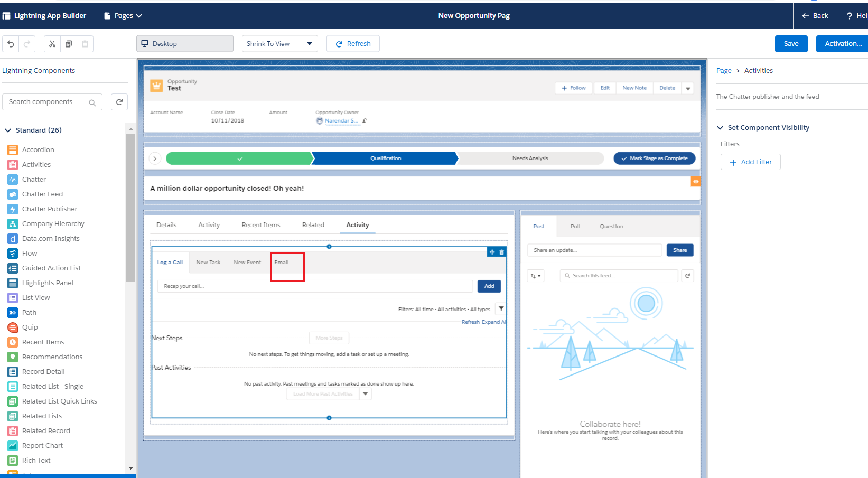This screenshot has height=478, width=868.
Task: Click the undo arrow icon
Action: pos(11,44)
